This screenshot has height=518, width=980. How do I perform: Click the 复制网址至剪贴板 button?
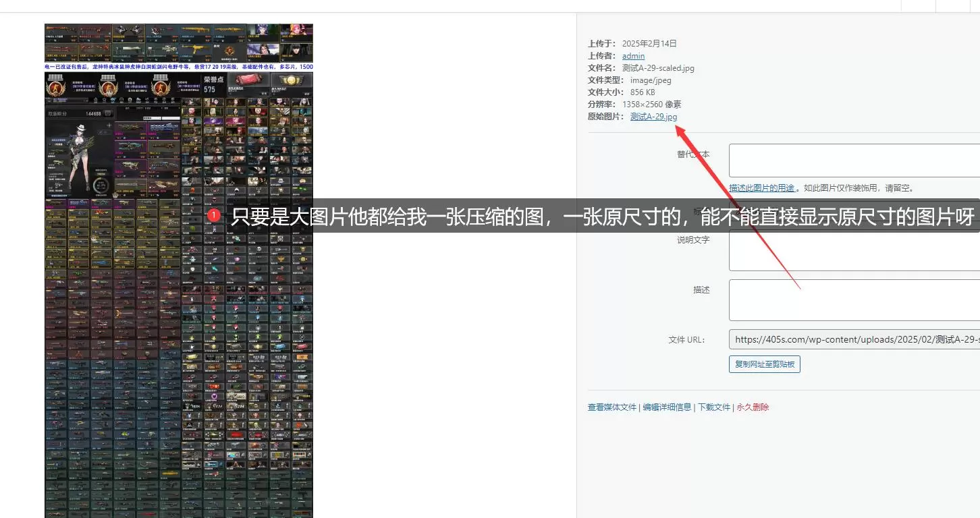click(x=765, y=364)
